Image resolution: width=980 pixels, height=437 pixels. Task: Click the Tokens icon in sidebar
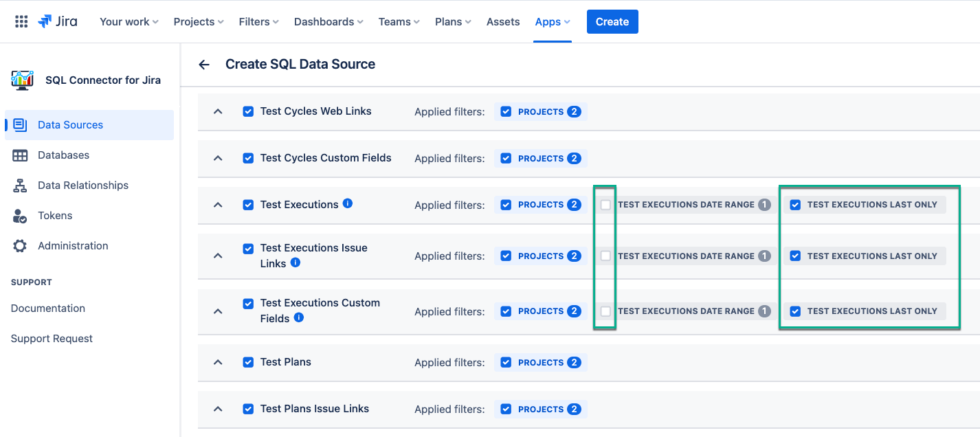click(20, 216)
